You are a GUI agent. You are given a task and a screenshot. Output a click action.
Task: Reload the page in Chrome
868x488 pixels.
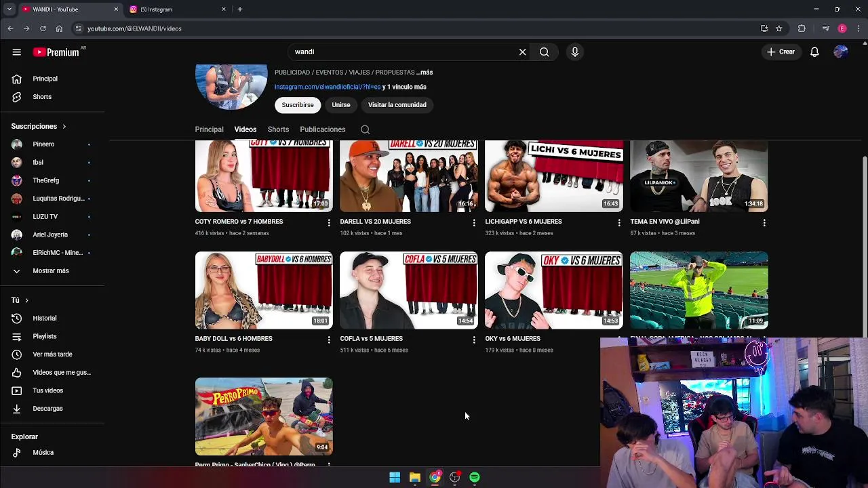[x=43, y=28]
